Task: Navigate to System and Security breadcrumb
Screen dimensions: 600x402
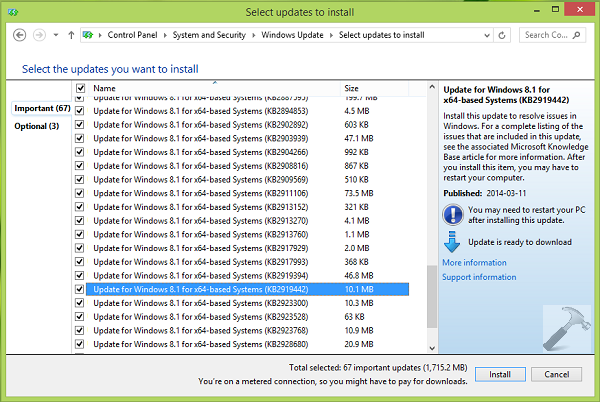Action: click(209, 35)
